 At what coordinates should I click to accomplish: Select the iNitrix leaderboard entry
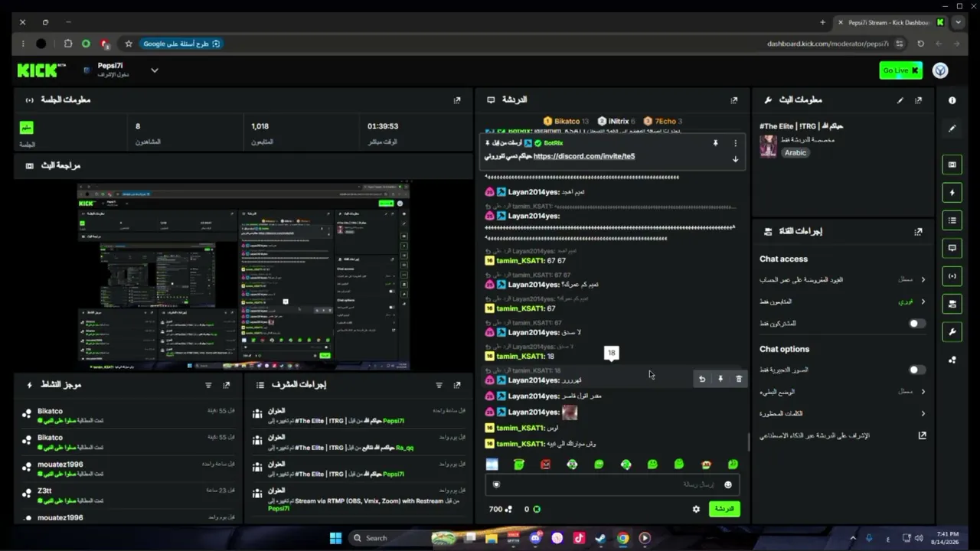coord(616,121)
